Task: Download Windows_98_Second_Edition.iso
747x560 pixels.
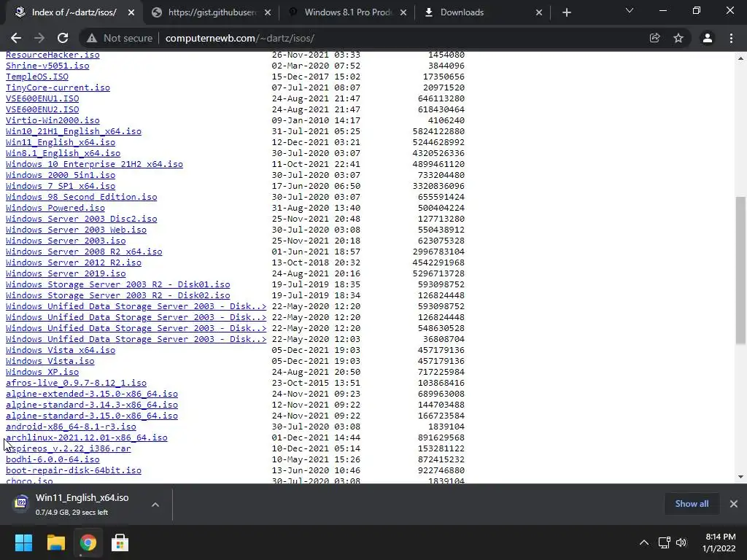Action: pos(82,197)
